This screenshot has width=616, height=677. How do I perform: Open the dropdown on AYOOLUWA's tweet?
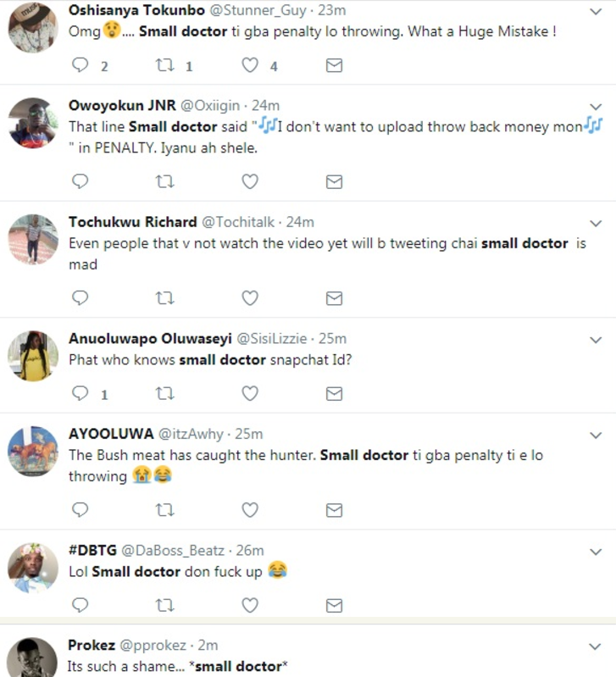point(596,434)
